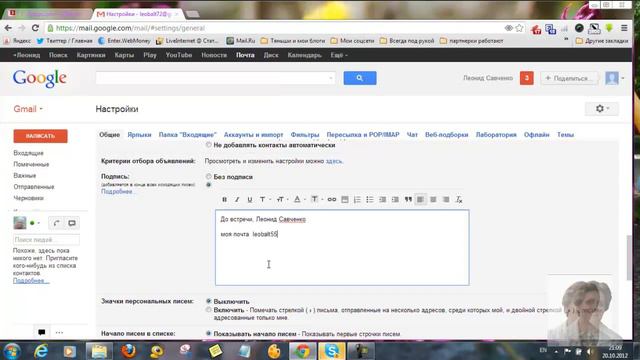Expand the 'Ещё' menu in Google bar

tap(339, 55)
